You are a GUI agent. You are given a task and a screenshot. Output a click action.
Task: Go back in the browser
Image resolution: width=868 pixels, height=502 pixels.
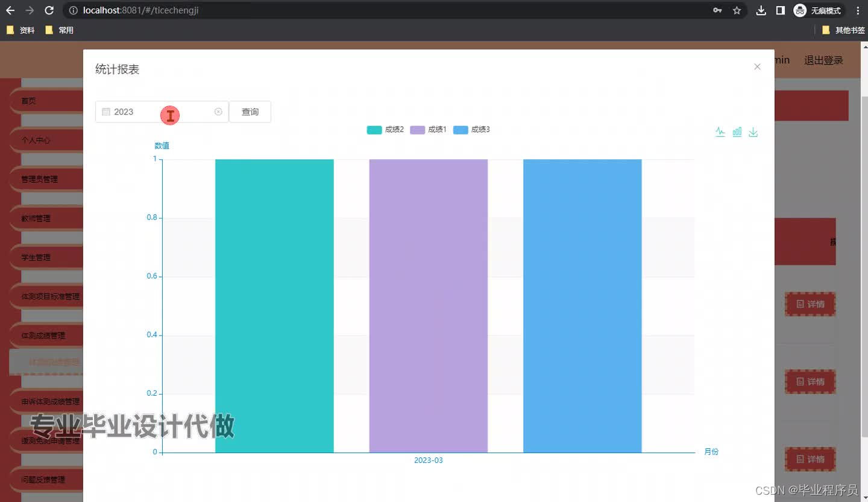pyautogui.click(x=10, y=10)
